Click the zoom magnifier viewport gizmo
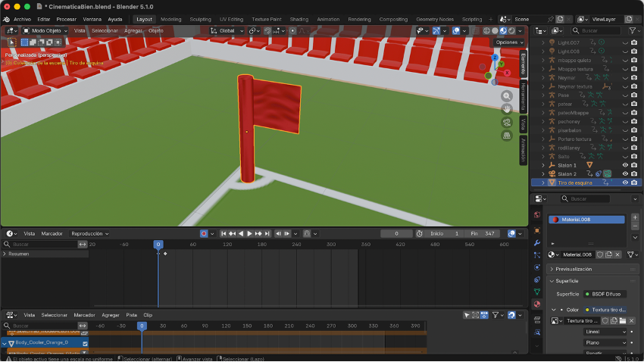 click(507, 96)
